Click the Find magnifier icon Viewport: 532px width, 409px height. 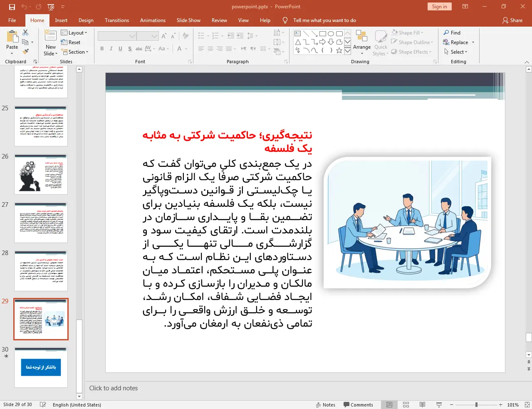(x=446, y=32)
